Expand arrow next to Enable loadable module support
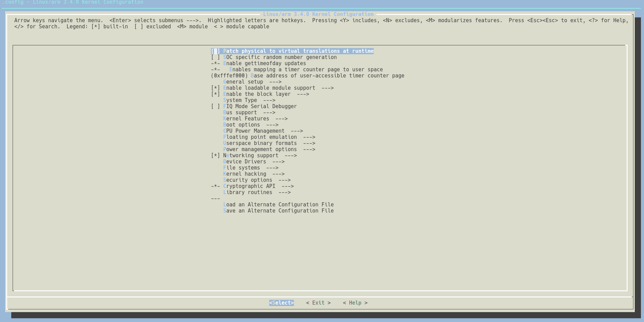This screenshot has width=644, height=322. tap(328, 88)
